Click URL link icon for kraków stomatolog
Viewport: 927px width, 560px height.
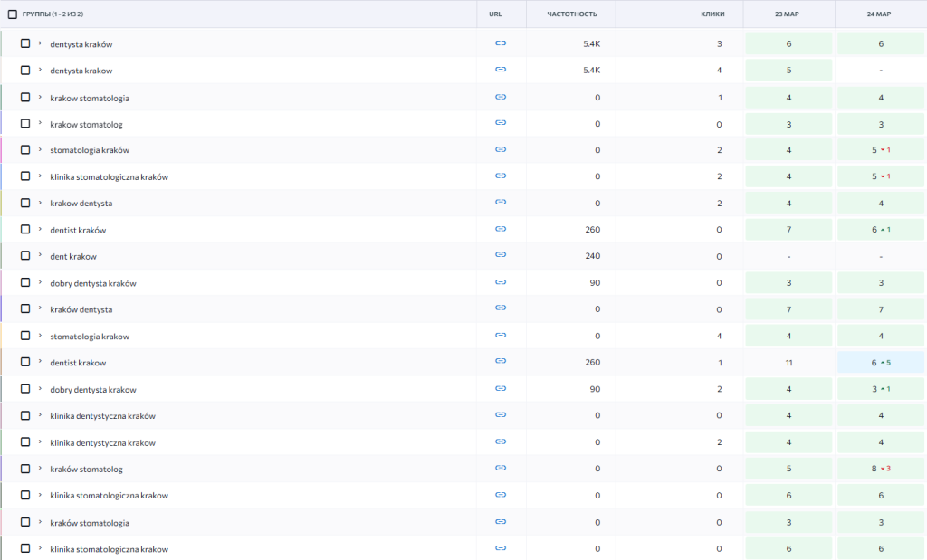pyautogui.click(x=501, y=468)
